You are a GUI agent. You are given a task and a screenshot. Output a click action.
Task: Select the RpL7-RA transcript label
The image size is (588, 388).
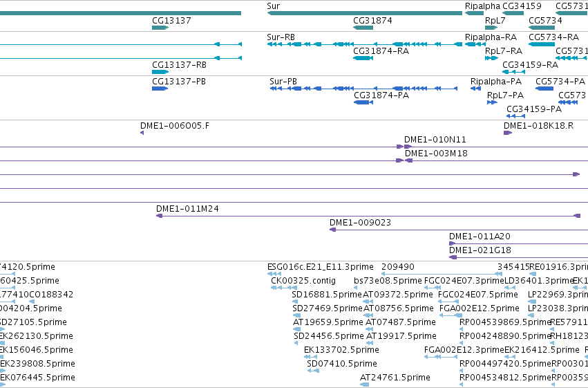pyautogui.click(x=504, y=51)
